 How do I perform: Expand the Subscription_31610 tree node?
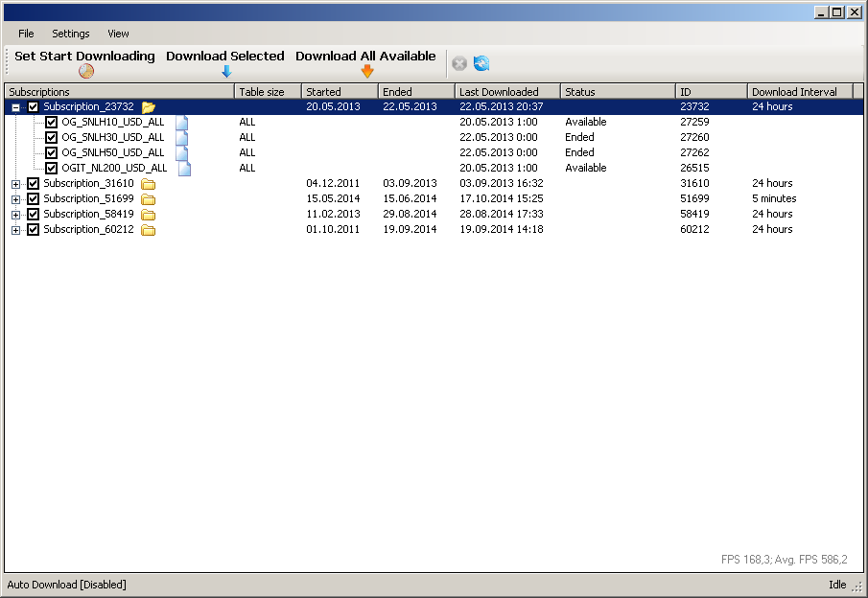click(15, 184)
